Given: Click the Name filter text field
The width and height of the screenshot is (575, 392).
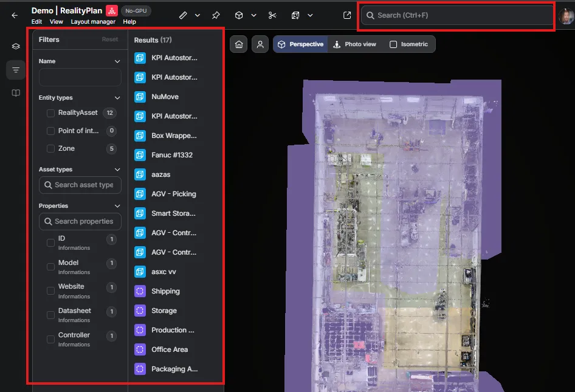Looking at the screenshot, I should 80,77.
